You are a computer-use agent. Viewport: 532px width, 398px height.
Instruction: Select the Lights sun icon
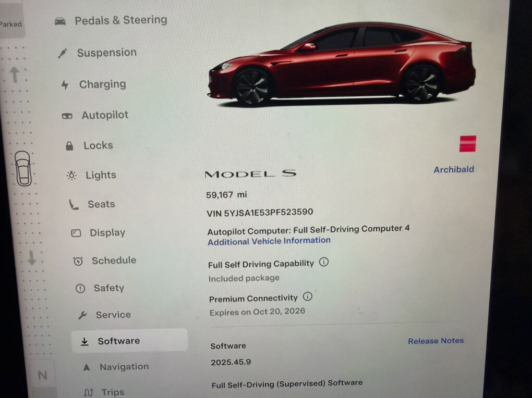[x=71, y=175]
